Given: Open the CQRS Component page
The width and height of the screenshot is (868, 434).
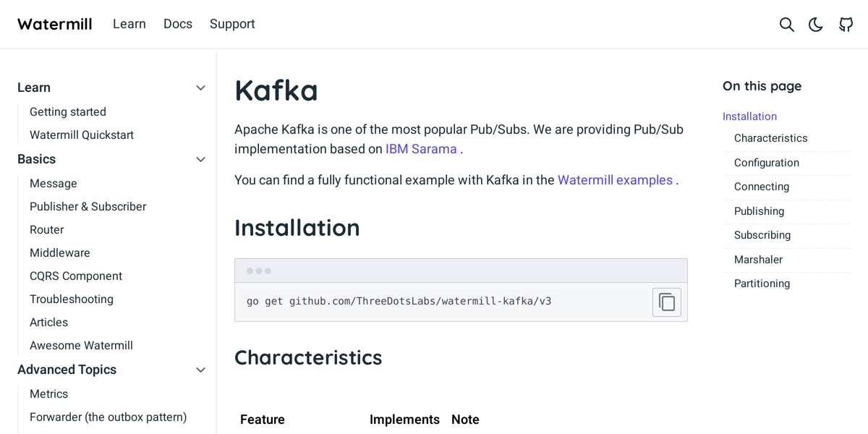Looking at the screenshot, I should [75, 276].
